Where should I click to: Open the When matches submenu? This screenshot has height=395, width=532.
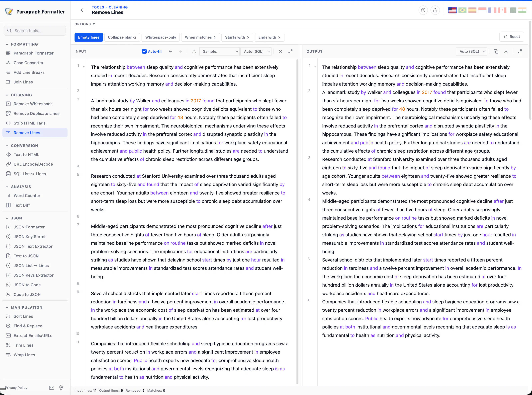[200, 37]
